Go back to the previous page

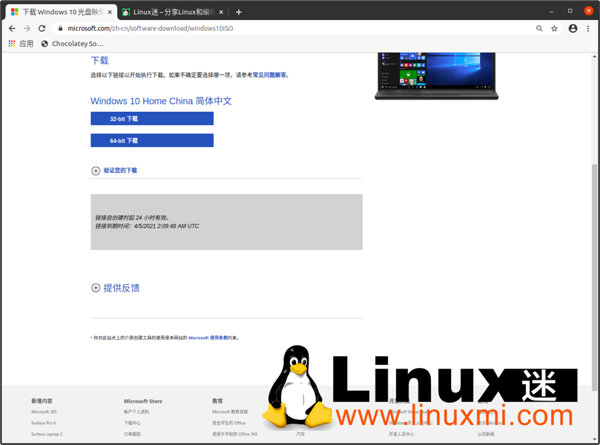(x=12, y=28)
